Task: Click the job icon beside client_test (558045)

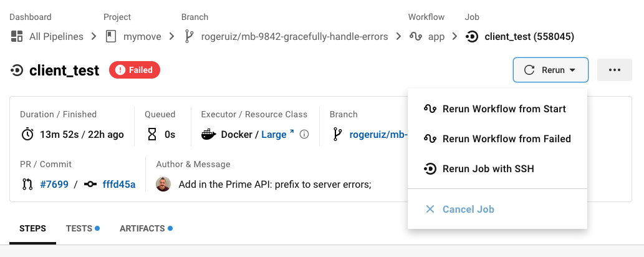Action: (x=471, y=37)
